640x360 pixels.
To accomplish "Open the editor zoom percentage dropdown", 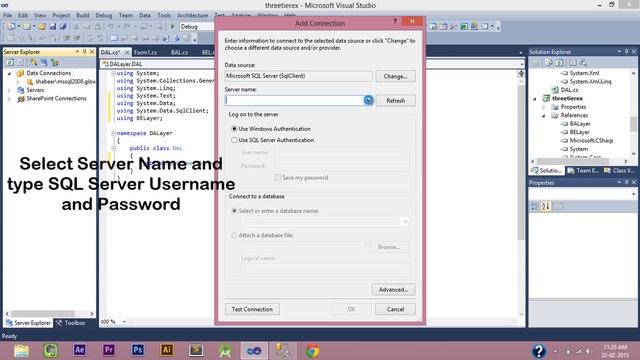I will [124, 322].
